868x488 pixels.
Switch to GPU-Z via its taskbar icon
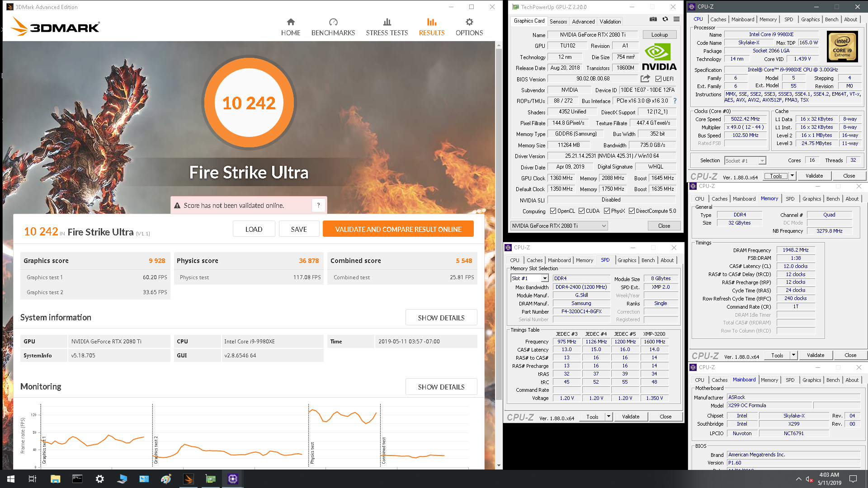click(x=211, y=479)
